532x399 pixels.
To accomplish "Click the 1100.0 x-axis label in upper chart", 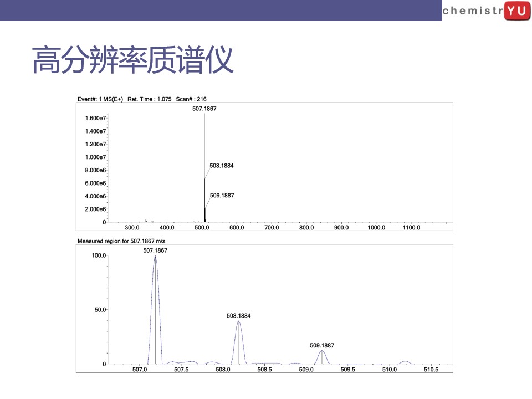I will [x=411, y=227].
